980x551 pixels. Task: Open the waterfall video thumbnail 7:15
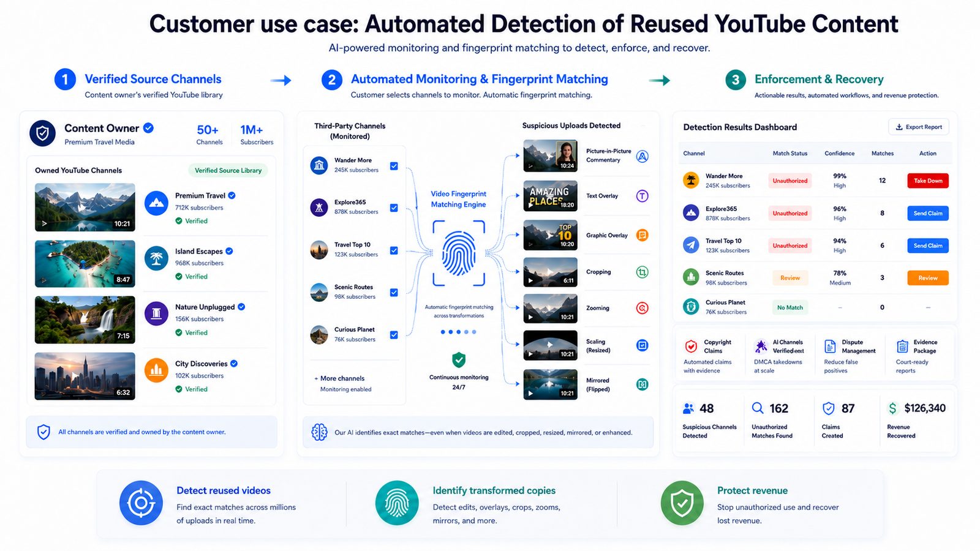pyautogui.click(x=85, y=320)
